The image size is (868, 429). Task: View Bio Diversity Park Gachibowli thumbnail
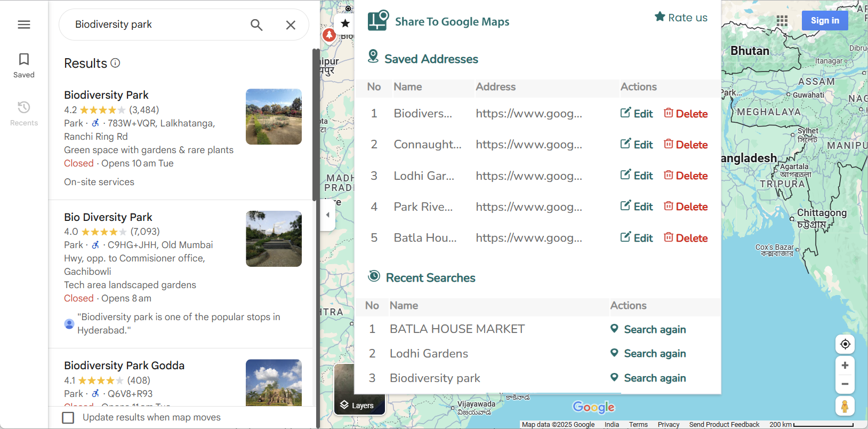(x=274, y=239)
